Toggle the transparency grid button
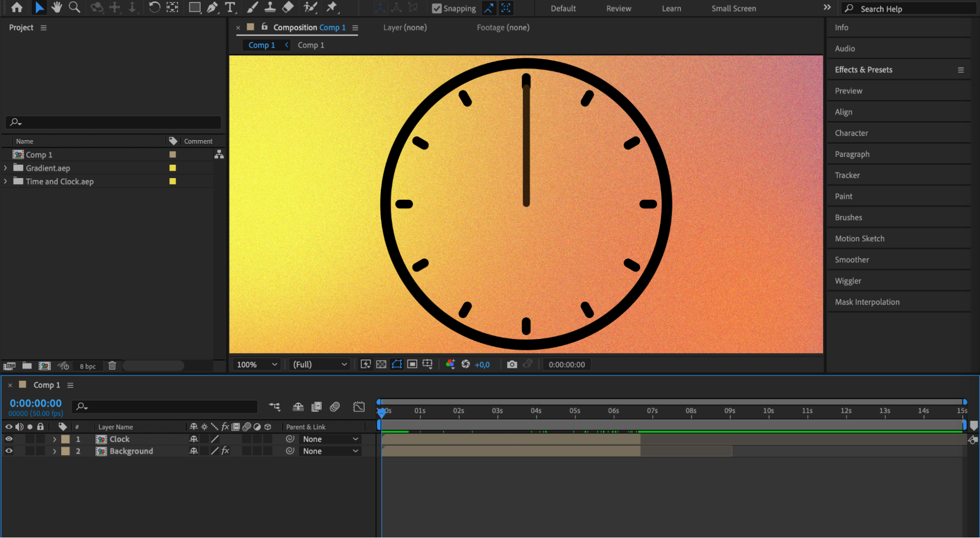Image resolution: width=980 pixels, height=538 pixels. (x=381, y=364)
